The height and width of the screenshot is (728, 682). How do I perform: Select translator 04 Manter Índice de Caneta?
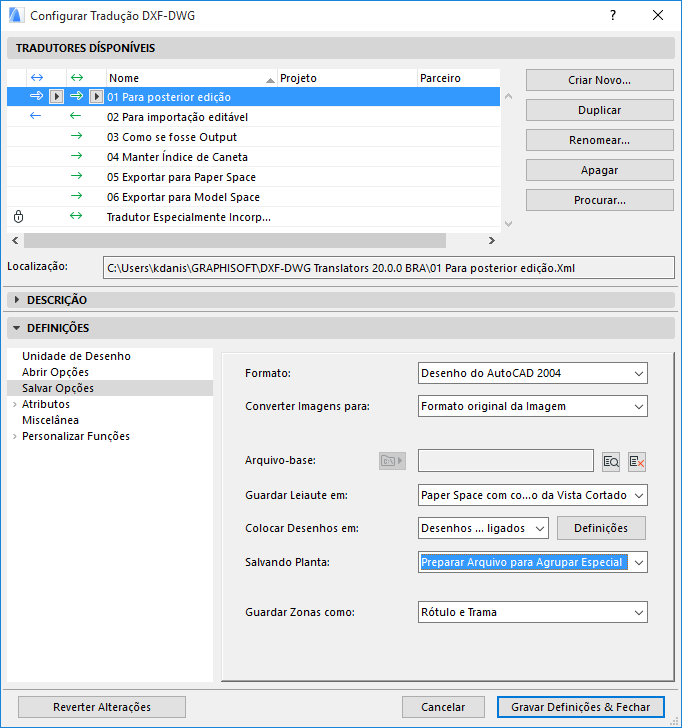pyautogui.click(x=253, y=156)
